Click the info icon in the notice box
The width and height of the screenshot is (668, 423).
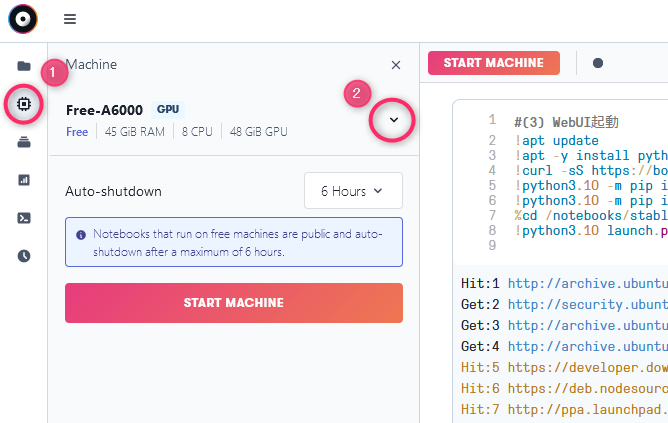point(81,235)
